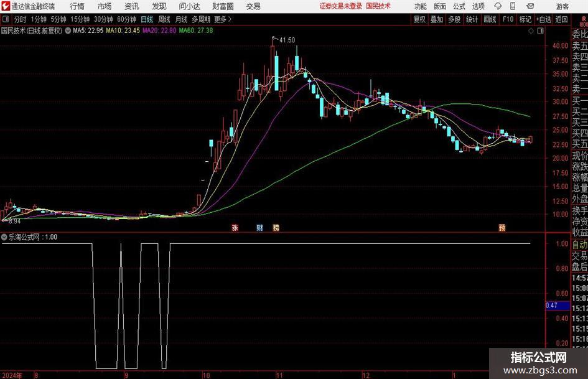
Task: Click the 标记 mark toolbar button
Action: 525,19
